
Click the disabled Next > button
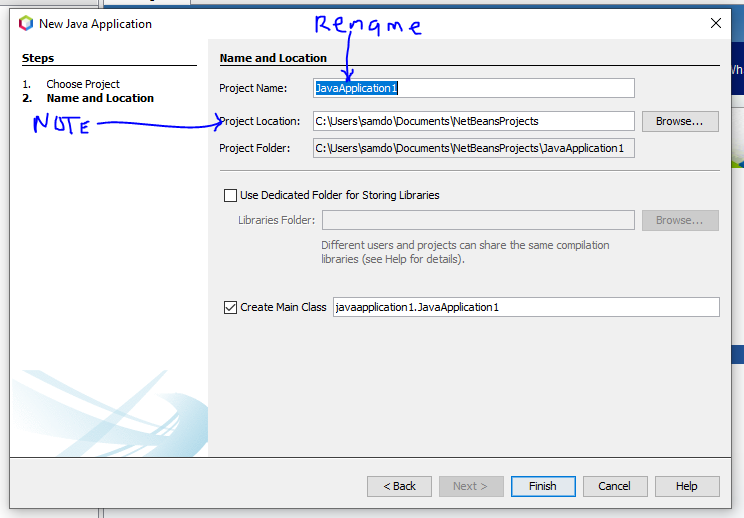point(471,487)
